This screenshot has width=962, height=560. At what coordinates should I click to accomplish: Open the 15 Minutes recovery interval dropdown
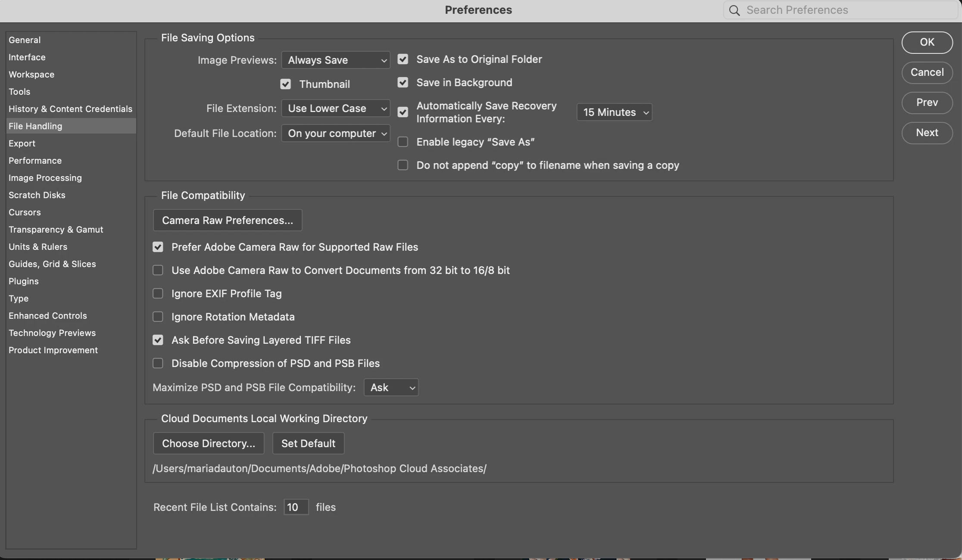click(614, 112)
